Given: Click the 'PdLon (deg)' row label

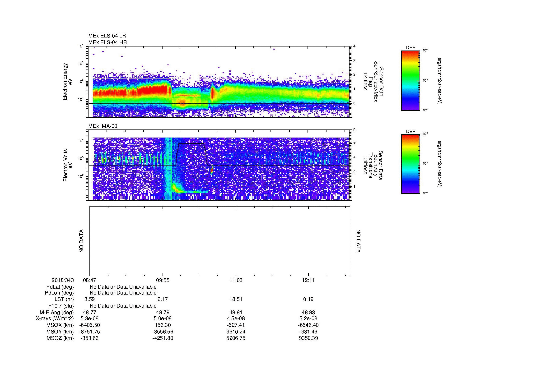Looking at the screenshot, I should pyautogui.click(x=59, y=293).
